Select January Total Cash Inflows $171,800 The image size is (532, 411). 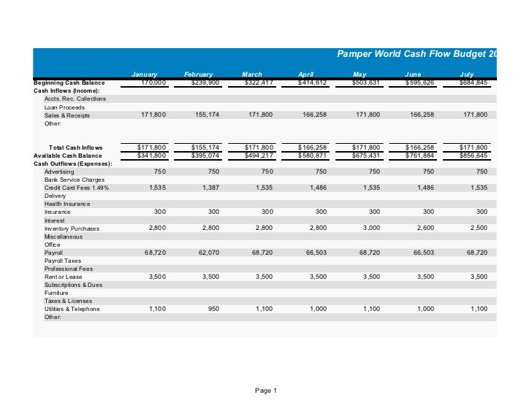(151, 147)
